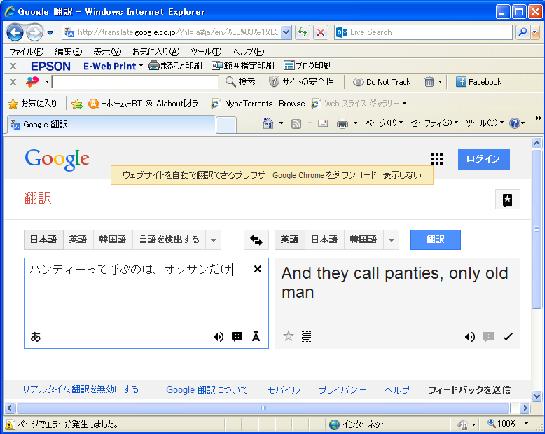Click the toolbar 検索 search button
This screenshot has height=434, width=545.
[x=241, y=82]
